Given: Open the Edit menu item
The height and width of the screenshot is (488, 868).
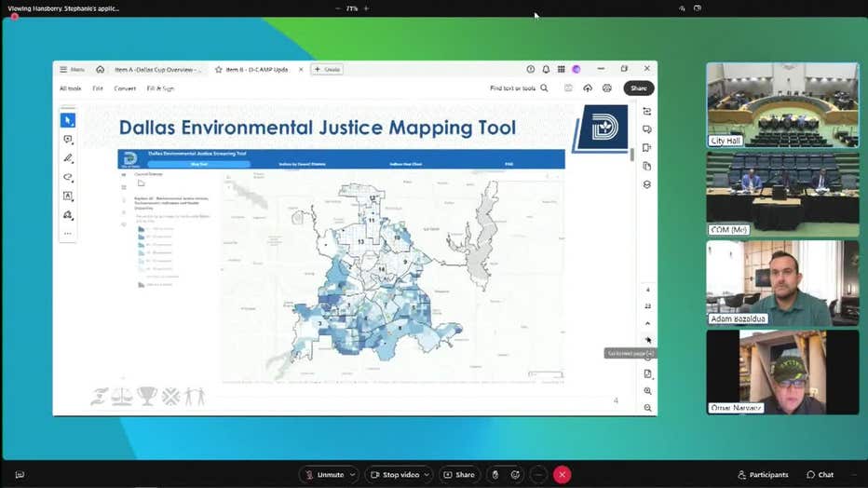Looking at the screenshot, I should 98,88.
